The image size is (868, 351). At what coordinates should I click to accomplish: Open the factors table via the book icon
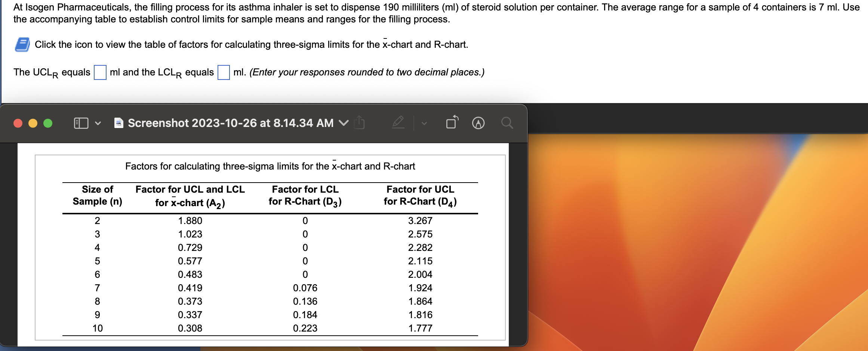tap(22, 44)
